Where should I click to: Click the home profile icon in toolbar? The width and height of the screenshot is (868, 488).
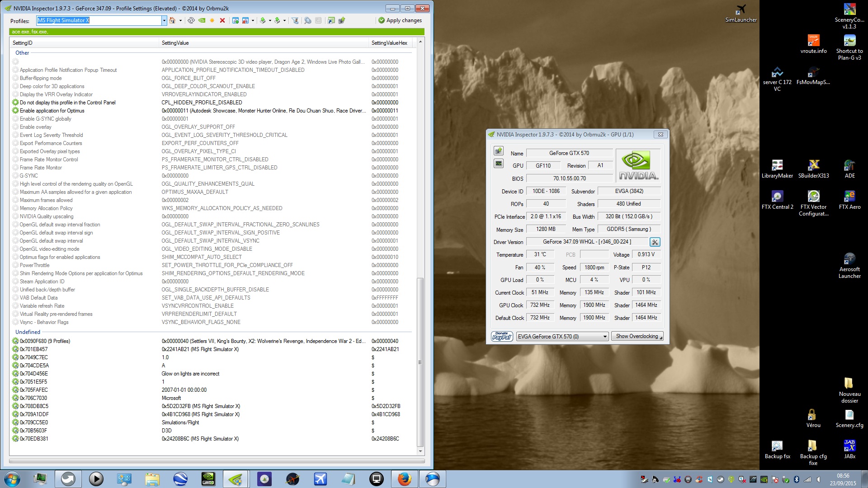[172, 20]
